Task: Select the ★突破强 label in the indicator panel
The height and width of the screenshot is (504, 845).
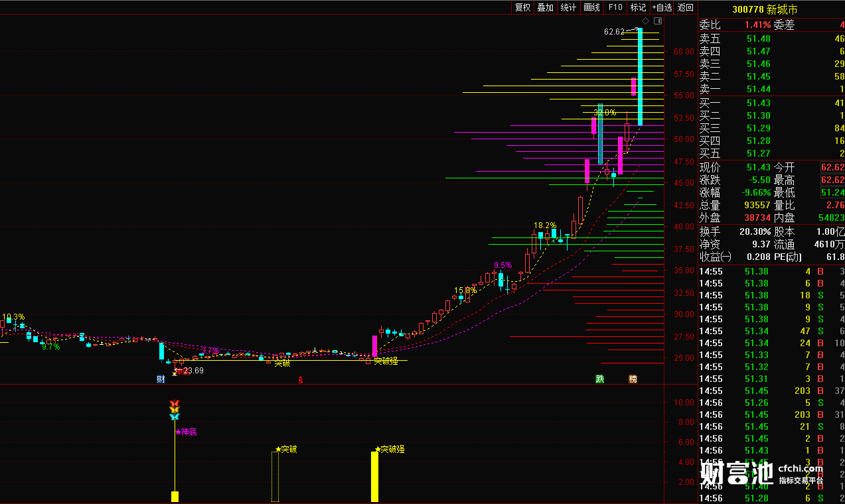Action: tap(390, 449)
